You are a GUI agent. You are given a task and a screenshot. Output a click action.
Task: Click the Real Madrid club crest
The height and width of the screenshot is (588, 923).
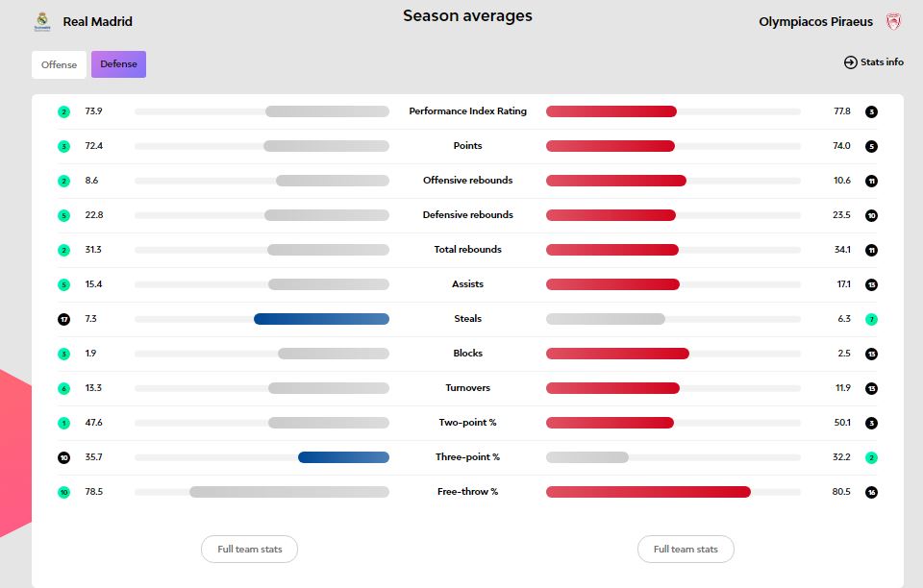tap(41, 21)
